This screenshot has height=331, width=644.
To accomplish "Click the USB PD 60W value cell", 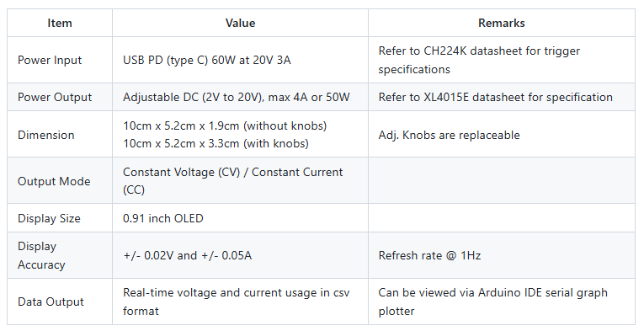I will tap(207, 60).
